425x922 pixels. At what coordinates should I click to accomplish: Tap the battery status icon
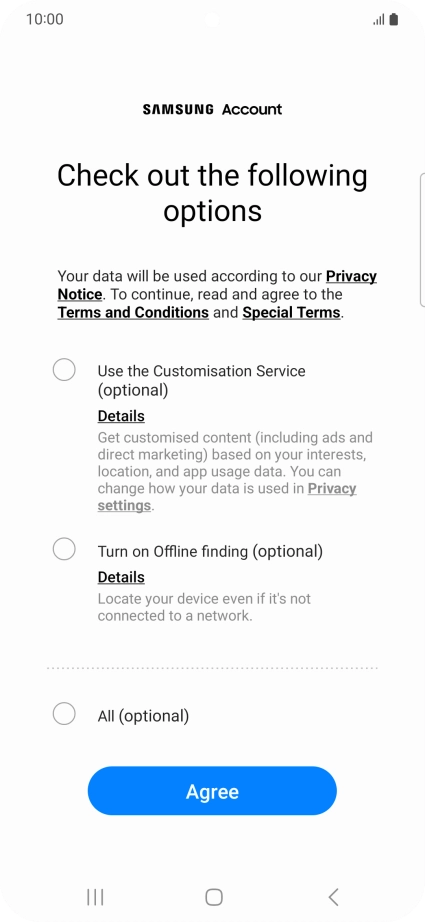(393, 19)
